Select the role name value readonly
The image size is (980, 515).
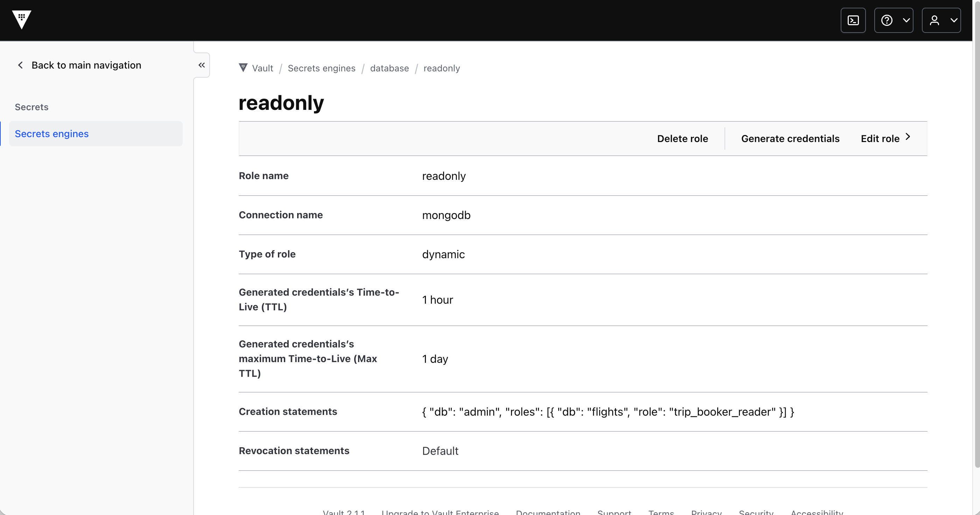443,176
